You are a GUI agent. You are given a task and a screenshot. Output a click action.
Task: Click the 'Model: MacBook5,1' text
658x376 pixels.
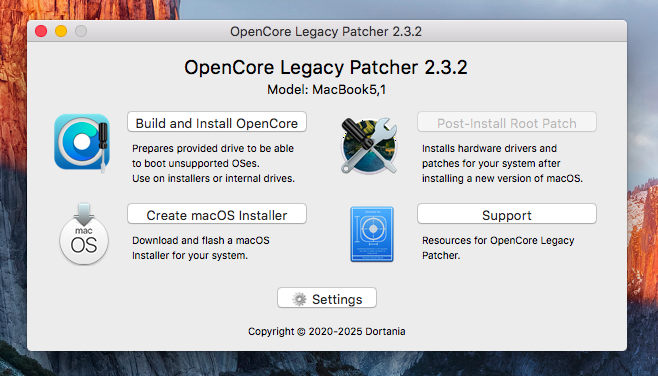click(x=326, y=89)
